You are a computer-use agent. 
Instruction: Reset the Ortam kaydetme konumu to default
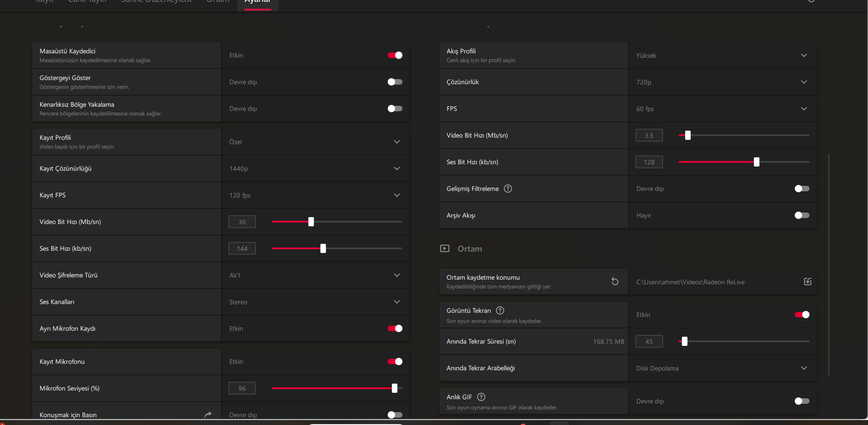pyautogui.click(x=615, y=281)
